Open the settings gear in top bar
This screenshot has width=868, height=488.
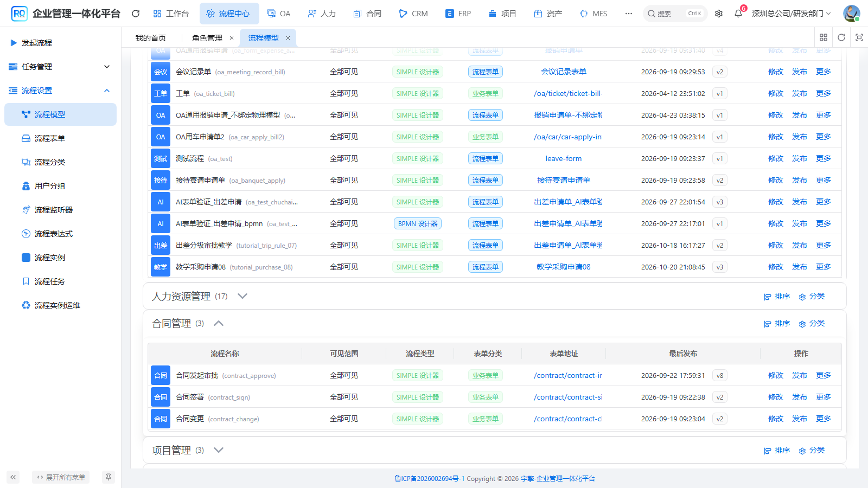(719, 14)
